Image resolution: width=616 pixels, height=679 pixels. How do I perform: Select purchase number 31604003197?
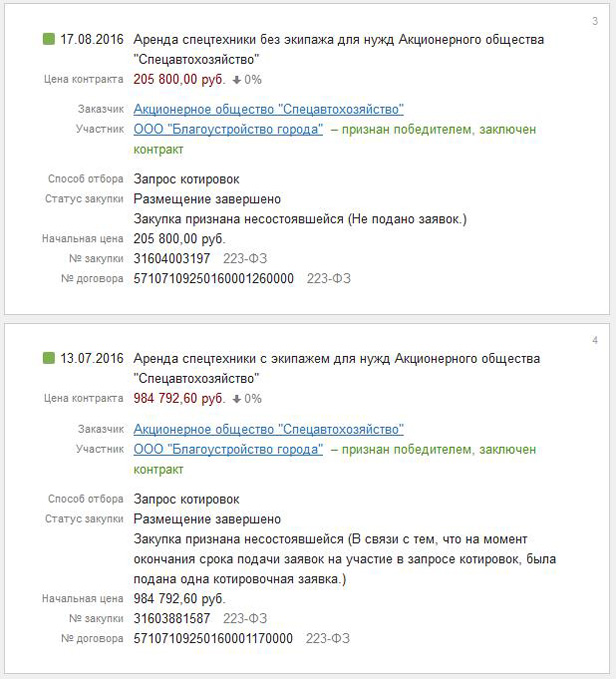[172, 258]
